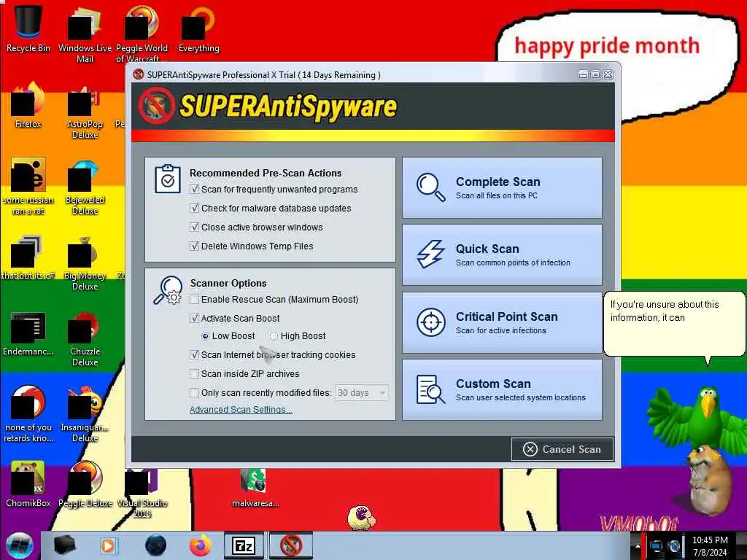Open the ChomikBox desktop icon
This screenshot has width=747, height=560.
[28, 484]
